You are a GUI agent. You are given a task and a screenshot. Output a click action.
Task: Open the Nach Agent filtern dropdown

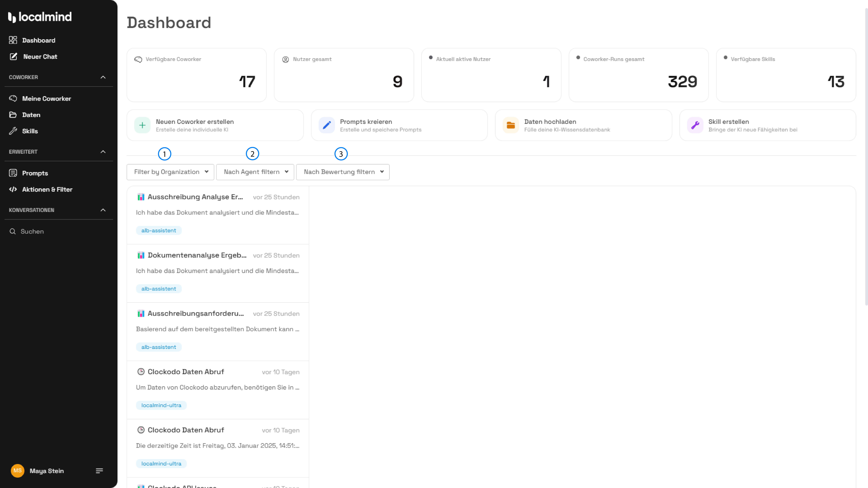(x=255, y=172)
